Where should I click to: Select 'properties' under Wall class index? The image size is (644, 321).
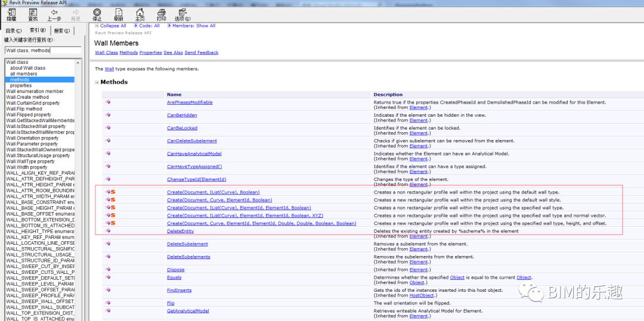pyautogui.click(x=21, y=85)
